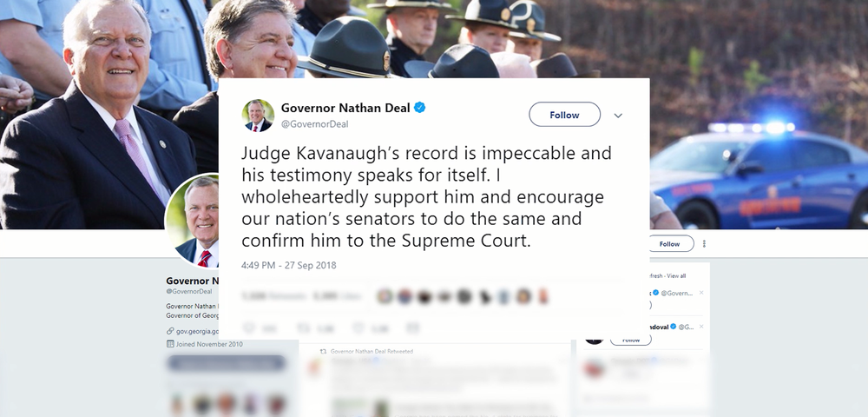Viewport: 868px width, 417px height.
Task: Click the direct message envelope icon
Action: click(x=413, y=328)
